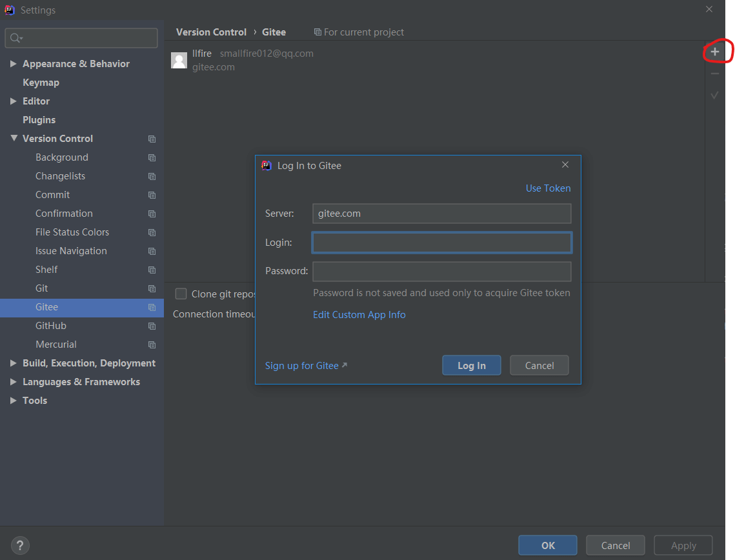Collapse the Version Control section

click(x=14, y=139)
